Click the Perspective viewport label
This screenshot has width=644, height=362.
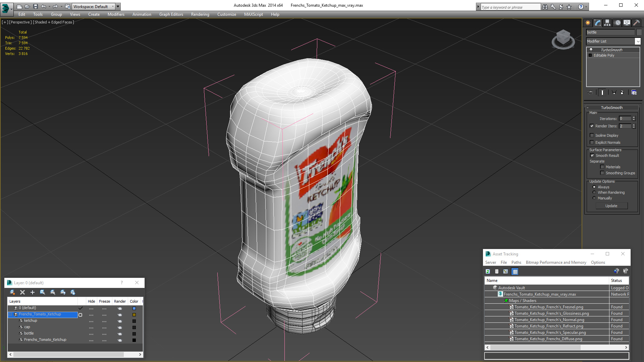20,22
